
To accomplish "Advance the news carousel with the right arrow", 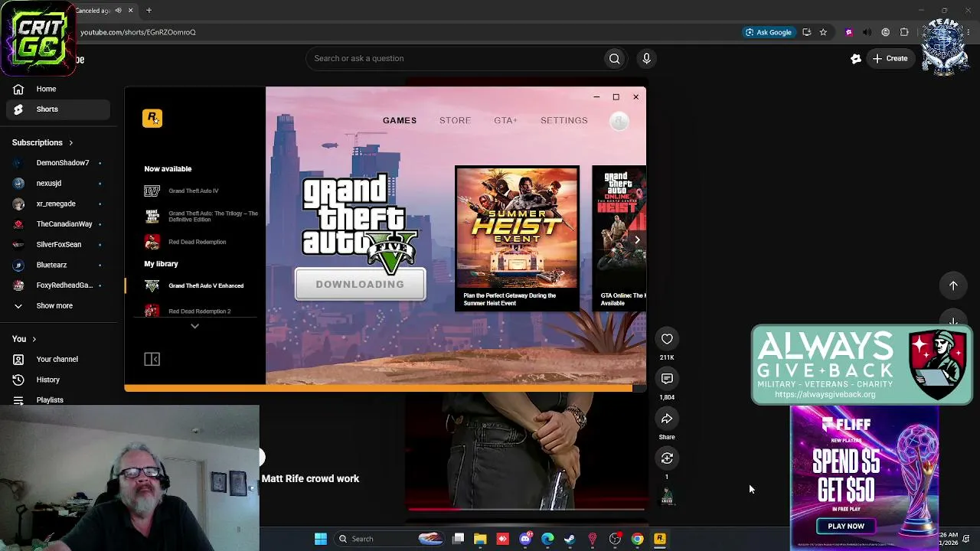I will coord(637,240).
